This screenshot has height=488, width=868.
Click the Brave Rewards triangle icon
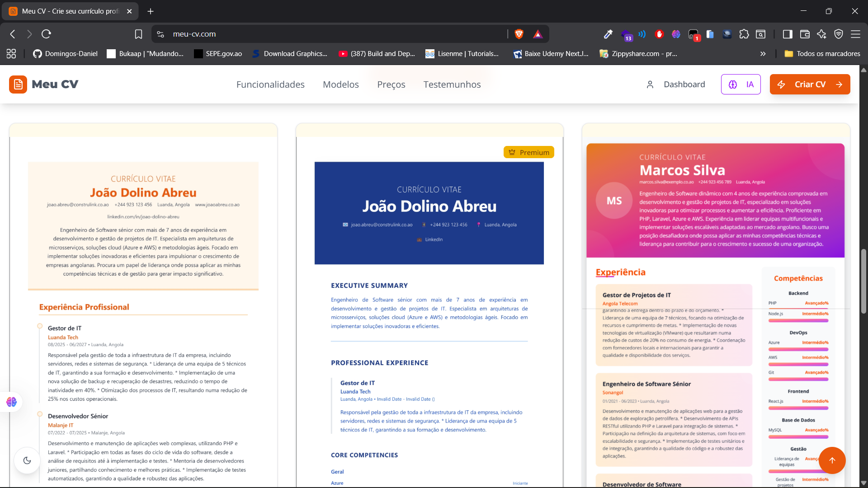pos(538,34)
